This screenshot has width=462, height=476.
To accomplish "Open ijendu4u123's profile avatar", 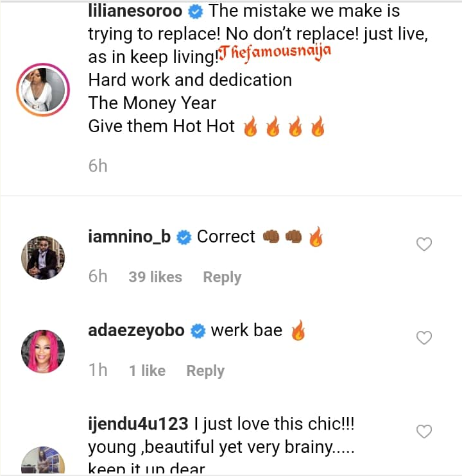I will (x=44, y=463).
